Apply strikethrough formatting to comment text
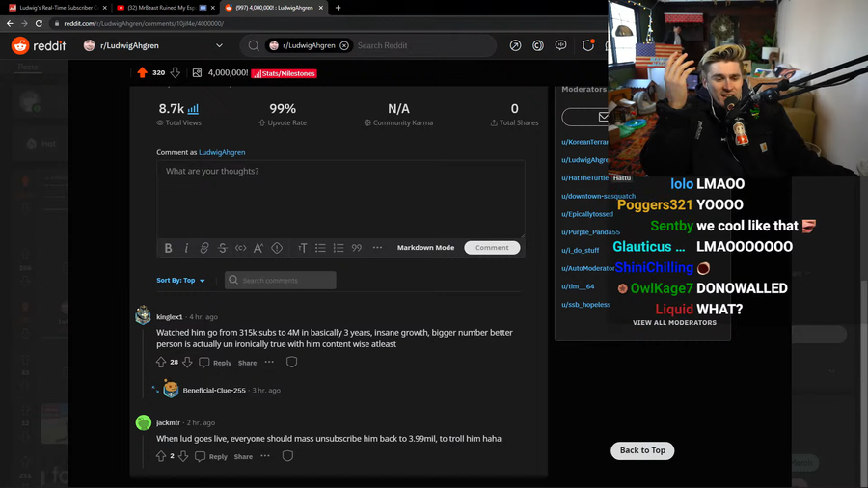The image size is (868, 488). tap(223, 248)
